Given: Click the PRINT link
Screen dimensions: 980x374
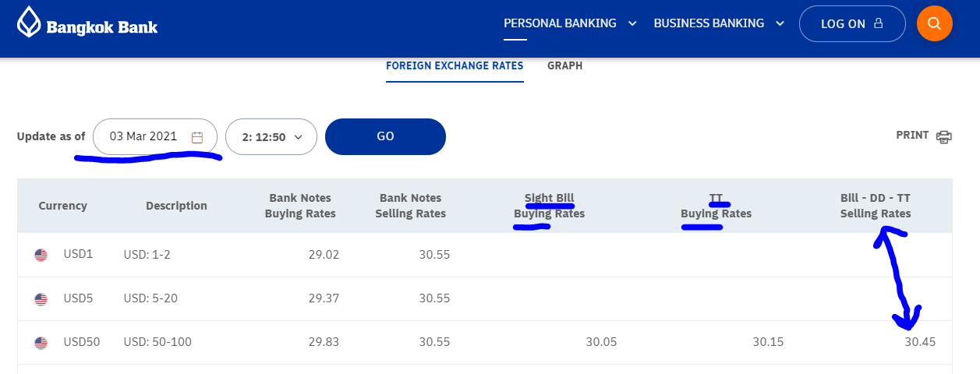Looking at the screenshot, I should coord(912,135).
